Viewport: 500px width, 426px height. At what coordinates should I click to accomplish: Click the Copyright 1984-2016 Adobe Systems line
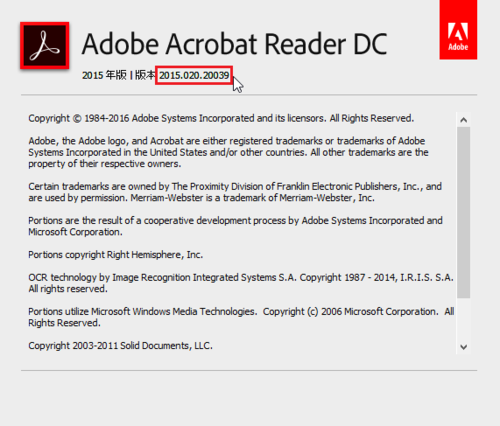[x=221, y=118]
